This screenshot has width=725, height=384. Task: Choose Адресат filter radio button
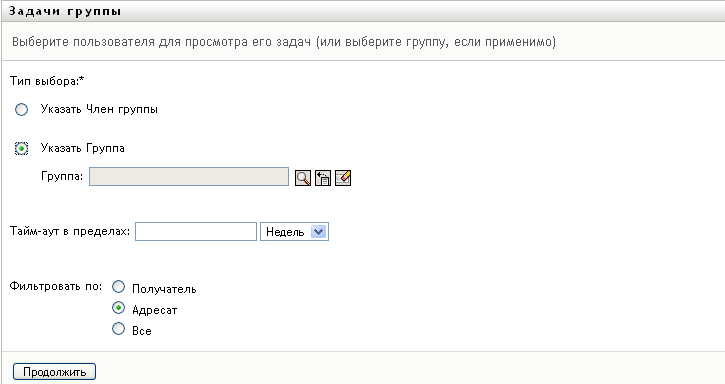click(x=118, y=308)
